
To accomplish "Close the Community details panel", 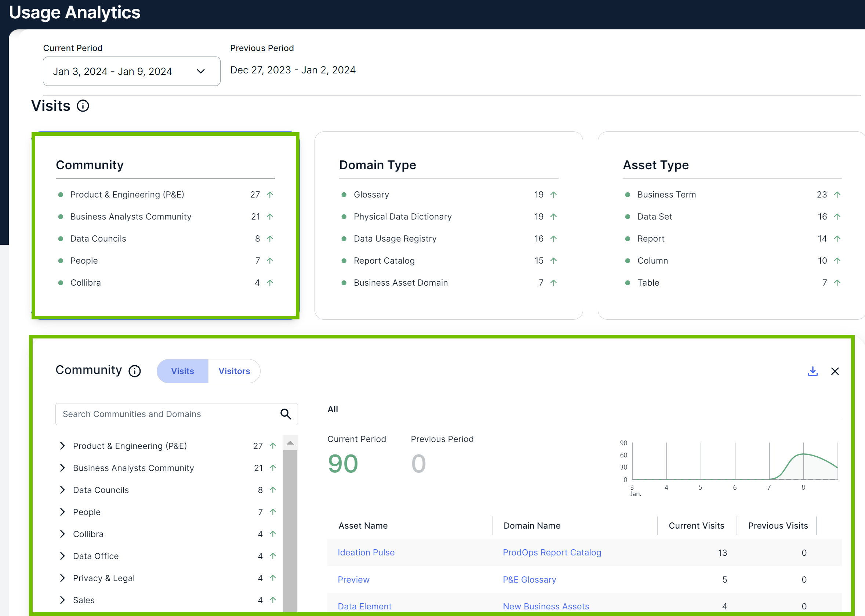I will point(835,371).
